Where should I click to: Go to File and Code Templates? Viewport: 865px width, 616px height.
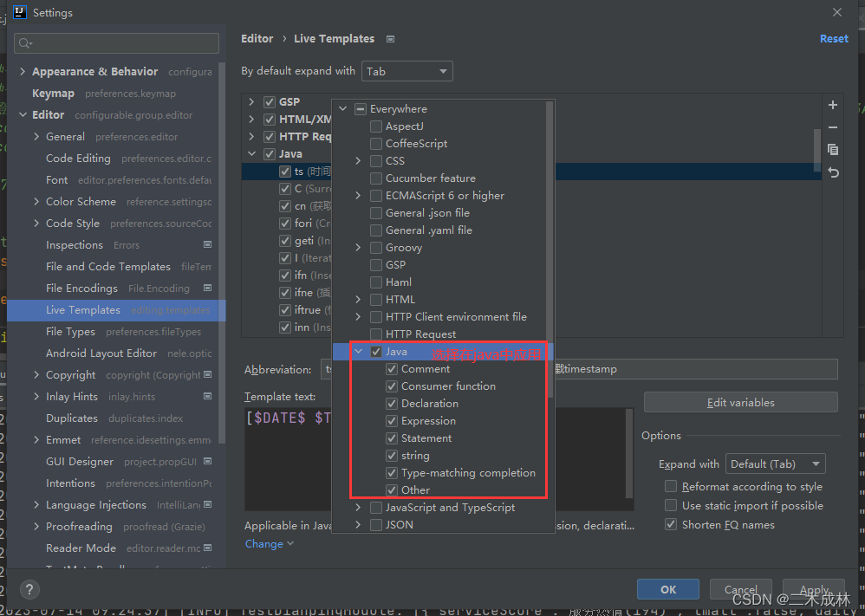point(108,266)
